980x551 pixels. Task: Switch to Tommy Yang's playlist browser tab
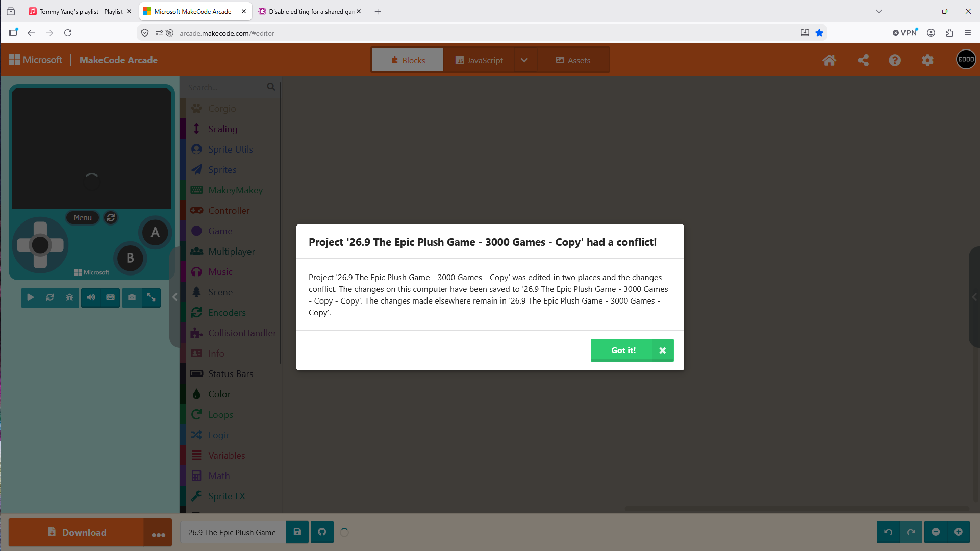(80, 11)
